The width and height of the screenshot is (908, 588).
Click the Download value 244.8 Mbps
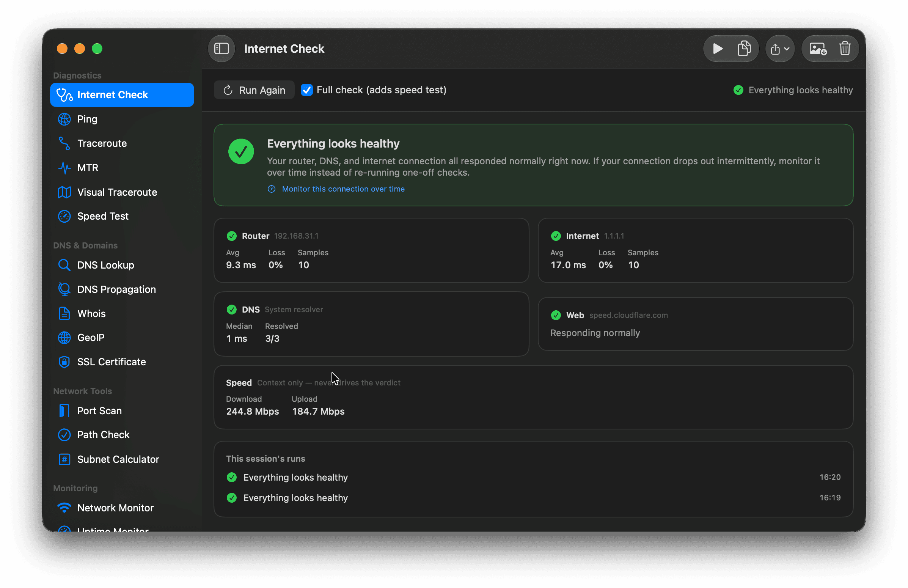[253, 411]
